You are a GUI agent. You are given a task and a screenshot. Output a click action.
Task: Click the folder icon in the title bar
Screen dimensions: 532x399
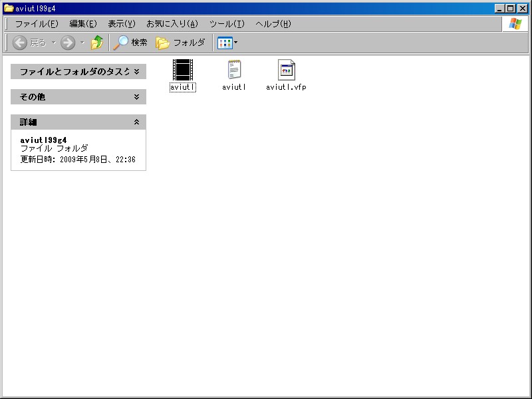[x=9, y=8]
